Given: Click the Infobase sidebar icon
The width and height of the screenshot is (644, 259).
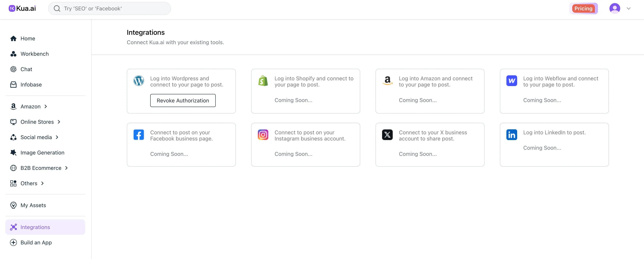Looking at the screenshot, I should click(x=13, y=84).
